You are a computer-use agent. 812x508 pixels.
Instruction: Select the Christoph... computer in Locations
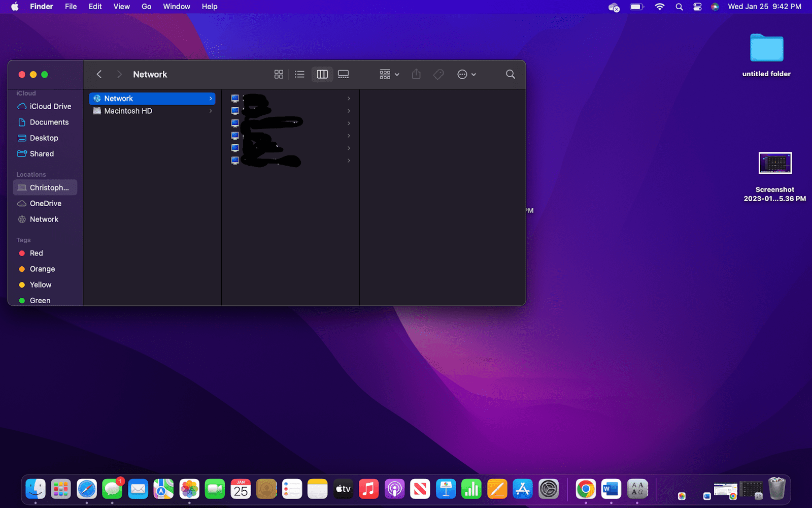click(x=45, y=187)
